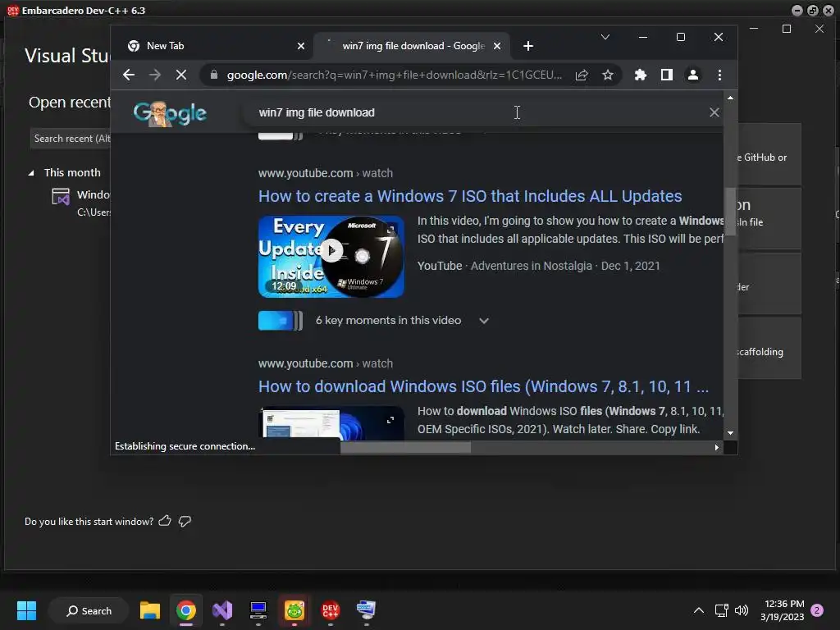Open Chrome three-dot menu
The width and height of the screenshot is (840, 630).
tap(719, 75)
